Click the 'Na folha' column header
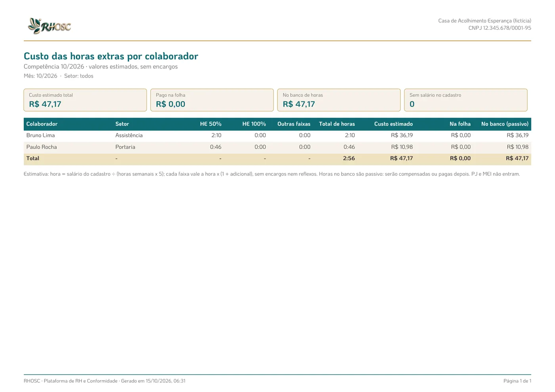The image size is (555, 392). [x=460, y=124]
